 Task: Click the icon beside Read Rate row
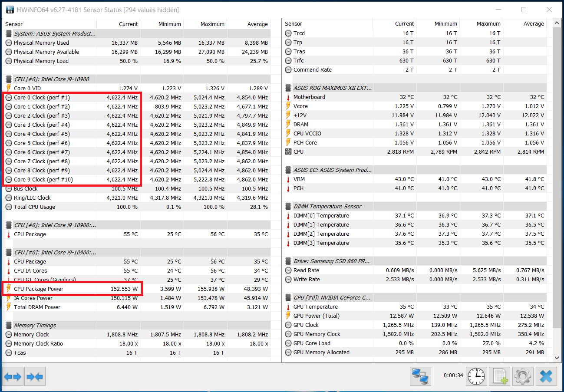coord(288,270)
